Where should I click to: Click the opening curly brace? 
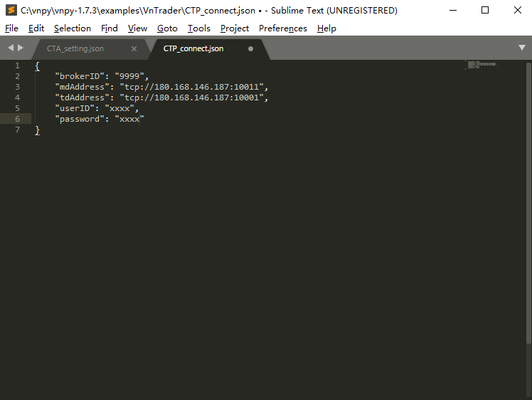37,66
